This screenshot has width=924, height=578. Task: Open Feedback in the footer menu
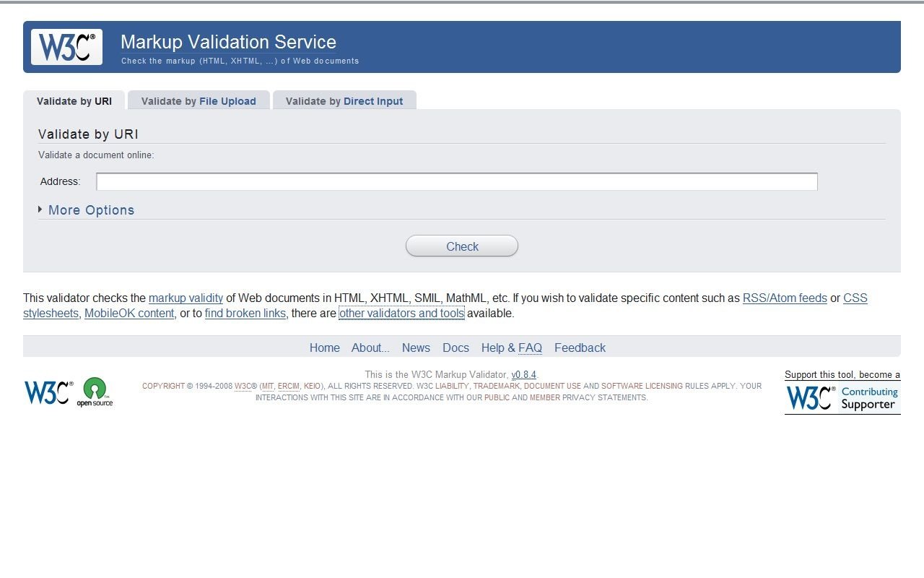tap(580, 348)
